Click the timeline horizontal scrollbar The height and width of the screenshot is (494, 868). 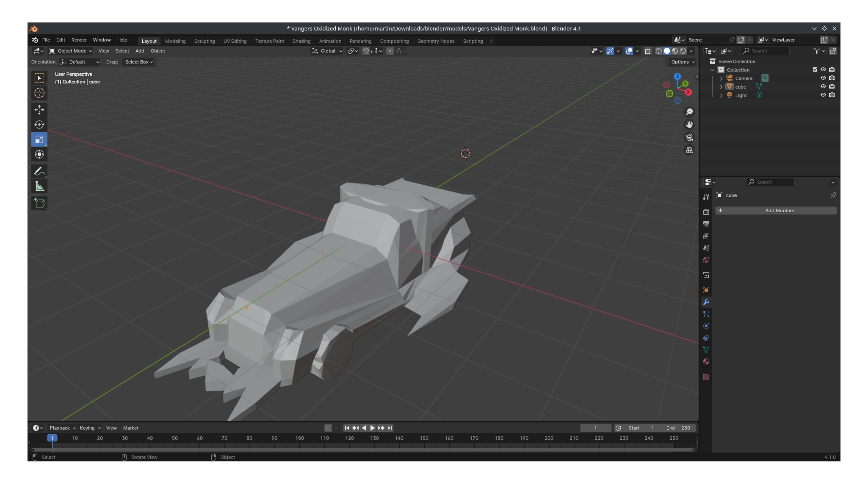click(363, 450)
